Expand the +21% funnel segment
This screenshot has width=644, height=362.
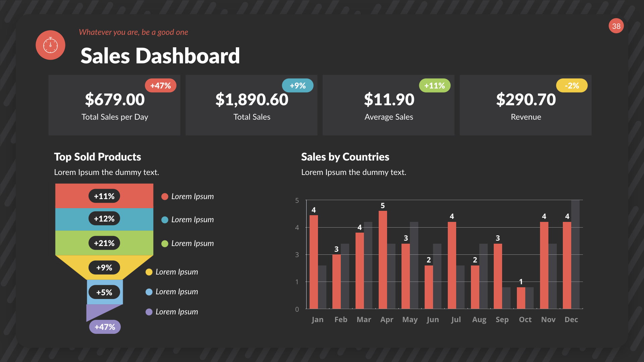point(104,243)
